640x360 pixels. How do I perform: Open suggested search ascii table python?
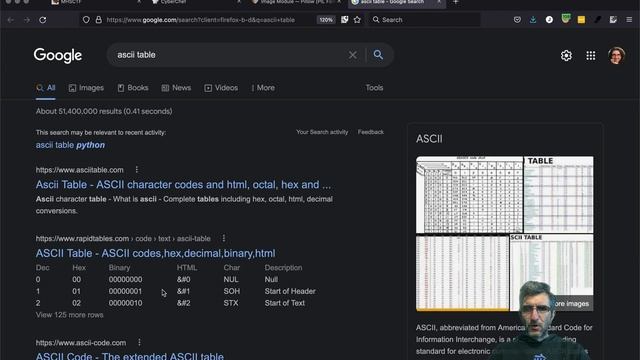[70, 145]
